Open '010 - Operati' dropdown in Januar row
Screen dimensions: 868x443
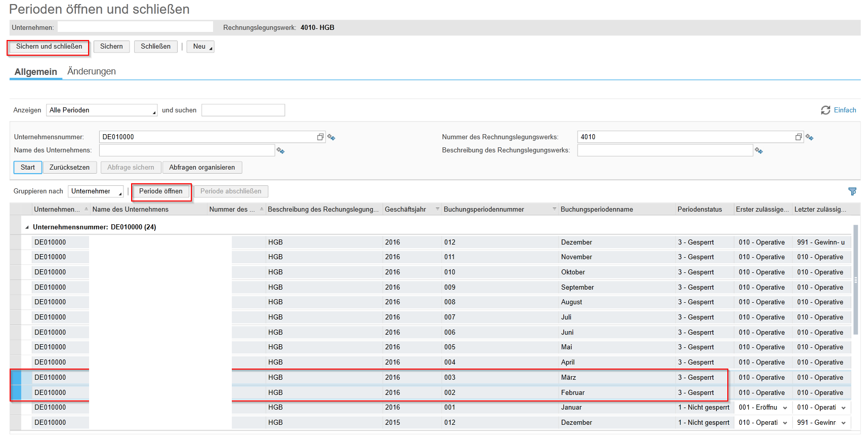tap(843, 408)
